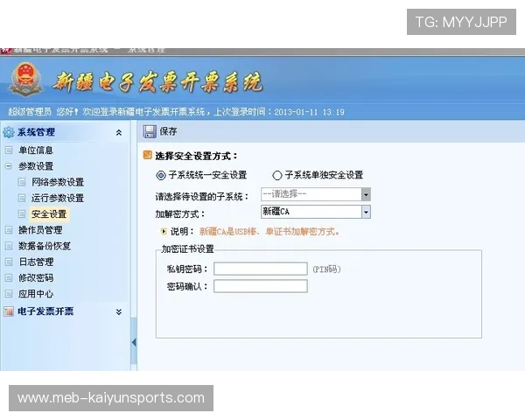Open 应用中心 in the sidebar
The image size is (525, 420).
coord(36,294)
